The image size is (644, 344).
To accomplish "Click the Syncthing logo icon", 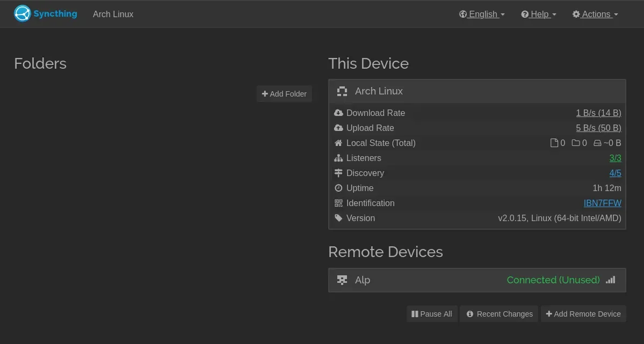I will 22,13.
